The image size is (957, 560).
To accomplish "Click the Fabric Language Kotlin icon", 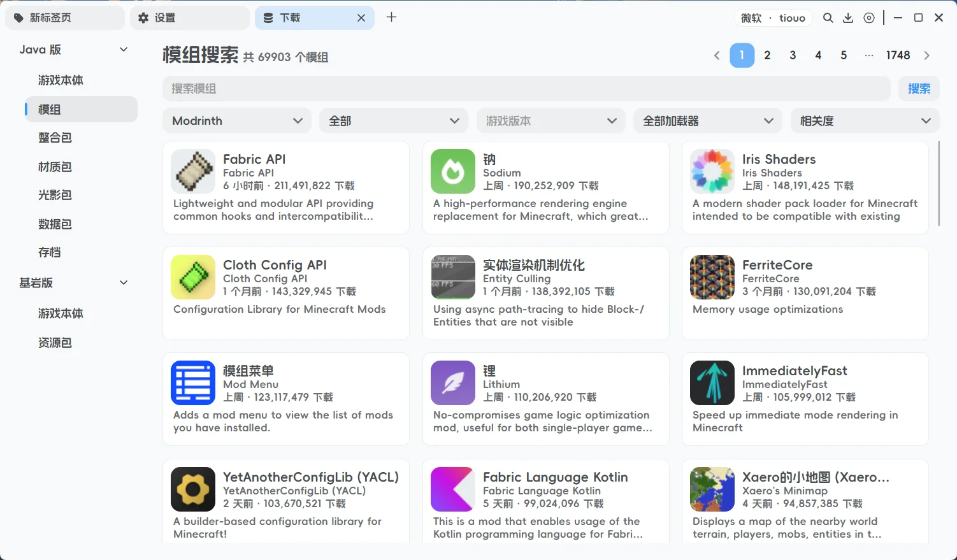I will coord(453,489).
